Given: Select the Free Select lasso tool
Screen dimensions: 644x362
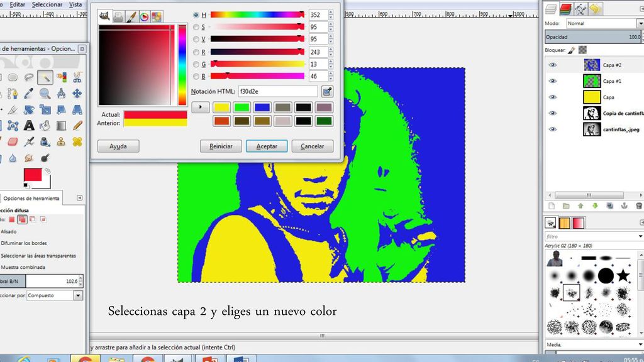Looking at the screenshot, I should click(x=29, y=77).
